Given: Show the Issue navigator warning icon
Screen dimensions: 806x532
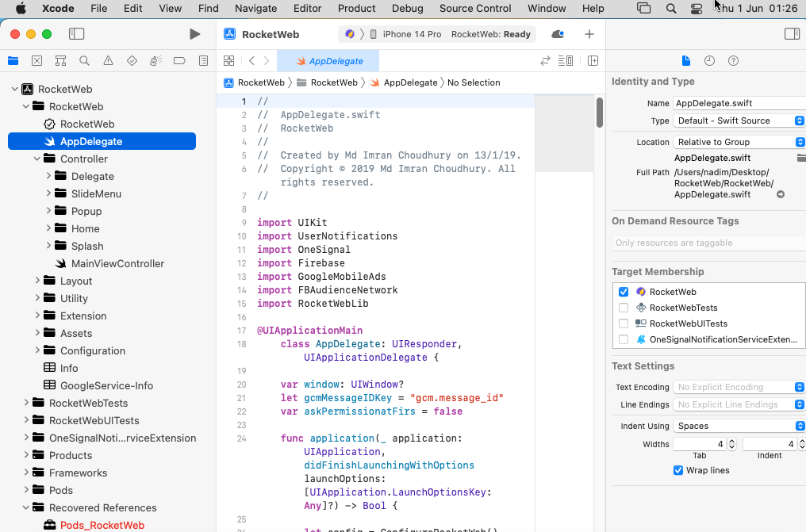Looking at the screenshot, I should pyautogui.click(x=108, y=60).
